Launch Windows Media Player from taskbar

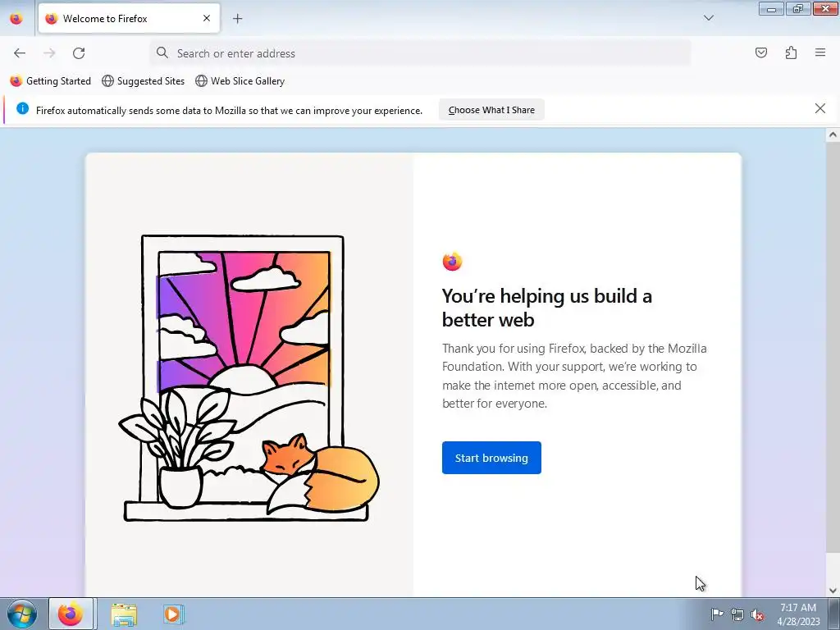[173, 614]
